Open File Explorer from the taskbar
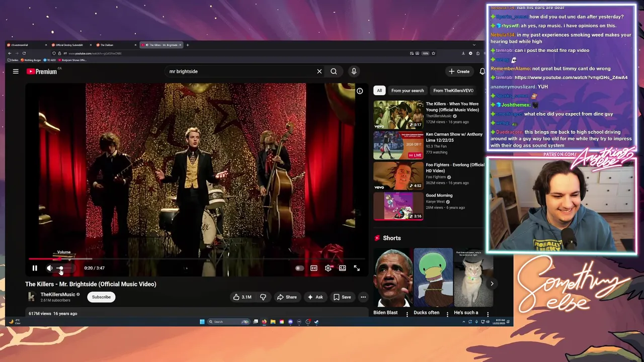644x362 pixels. click(x=273, y=322)
